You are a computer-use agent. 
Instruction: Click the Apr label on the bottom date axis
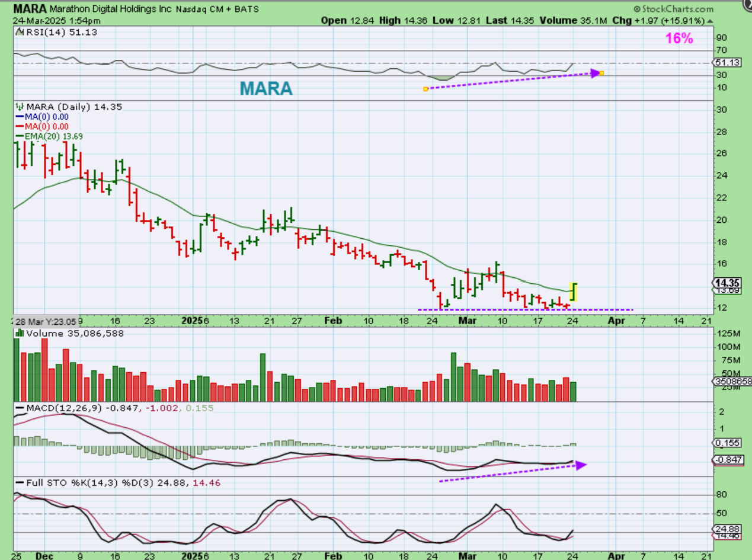[616, 557]
